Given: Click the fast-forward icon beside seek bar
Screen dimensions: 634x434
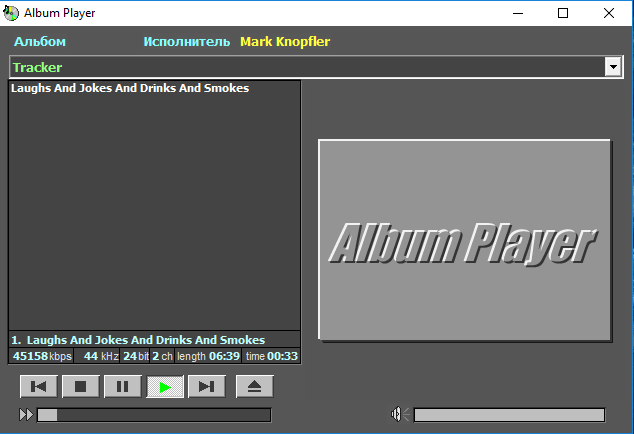Looking at the screenshot, I should tap(26, 415).
